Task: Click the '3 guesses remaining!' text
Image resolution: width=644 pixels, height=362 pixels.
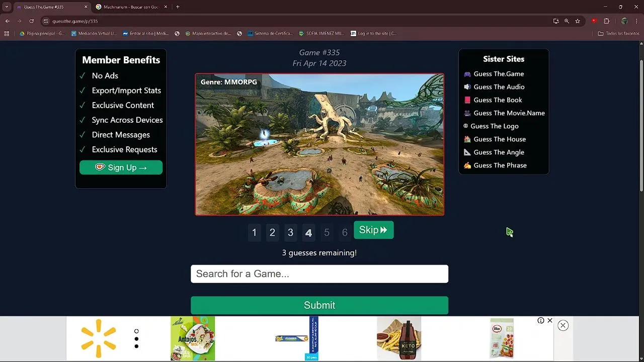Action: coord(319,253)
